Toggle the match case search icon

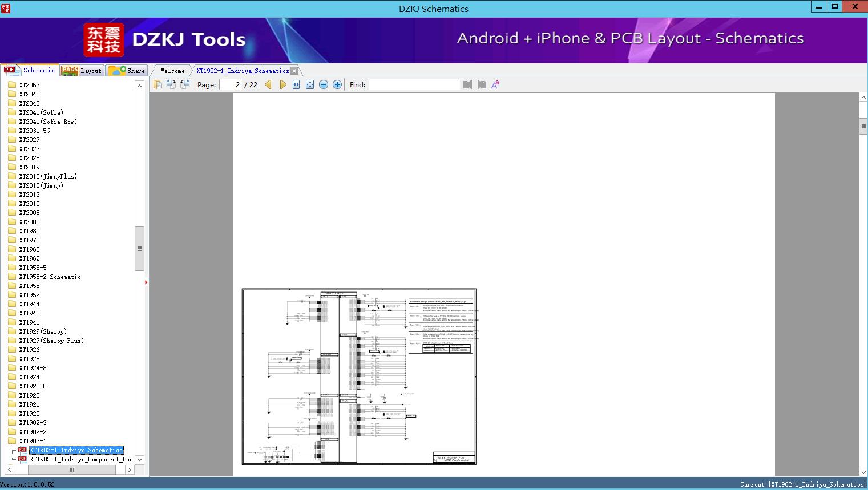tap(495, 84)
